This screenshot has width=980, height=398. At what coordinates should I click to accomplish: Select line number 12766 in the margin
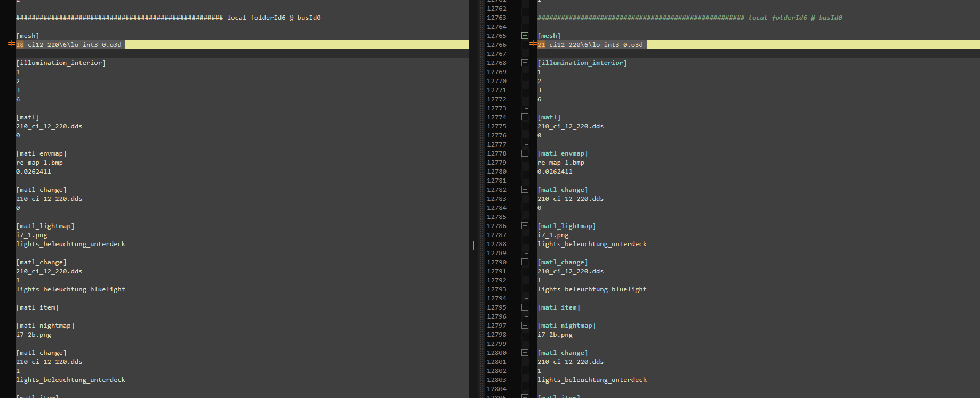(x=496, y=45)
